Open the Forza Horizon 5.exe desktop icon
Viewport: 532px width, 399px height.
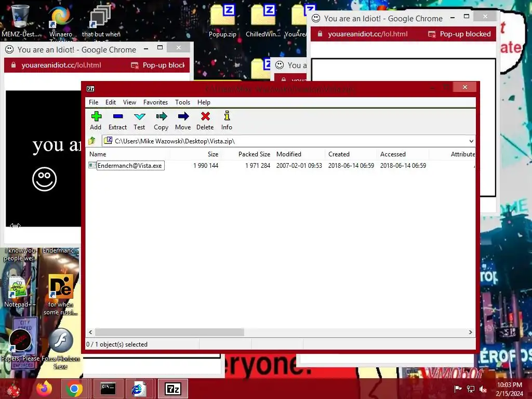(60, 349)
